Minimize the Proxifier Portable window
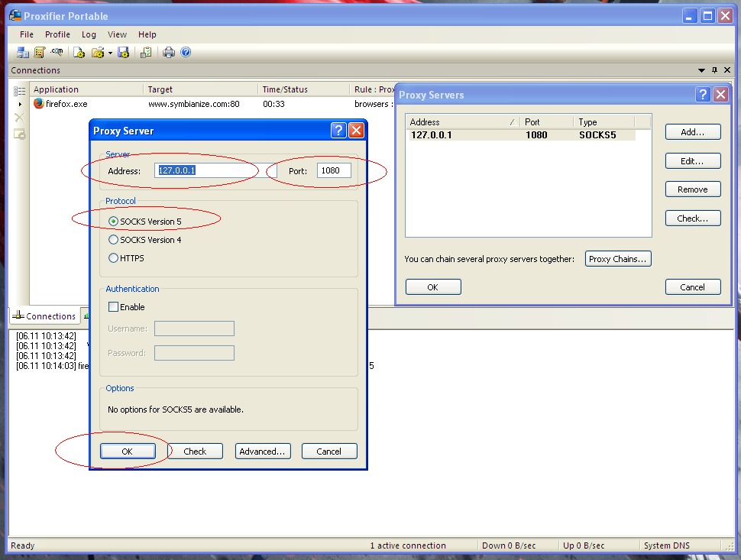 click(x=690, y=16)
